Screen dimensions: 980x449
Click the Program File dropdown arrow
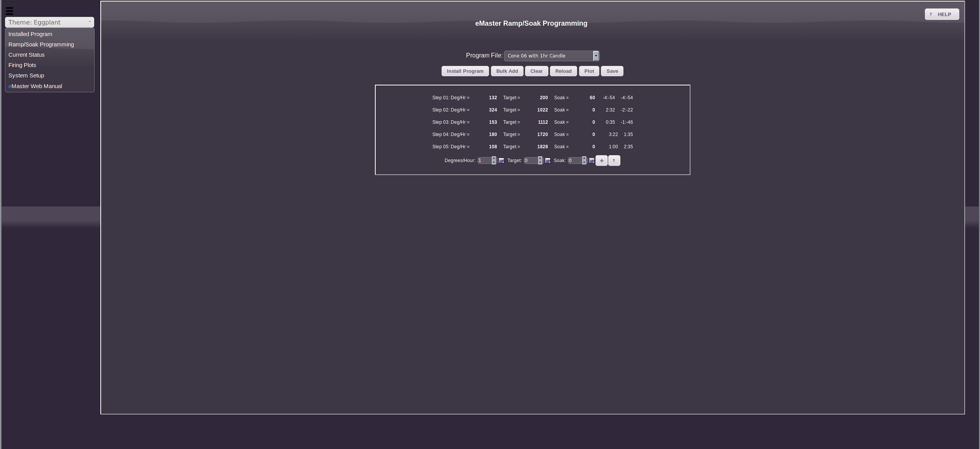(x=596, y=56)
